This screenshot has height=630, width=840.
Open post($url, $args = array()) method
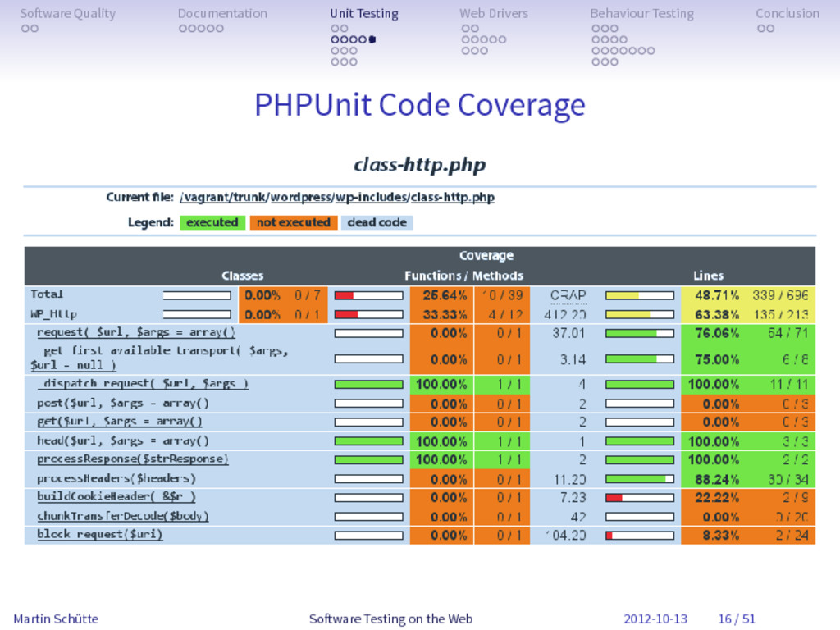pyautogui.click(x=123, y=403)
